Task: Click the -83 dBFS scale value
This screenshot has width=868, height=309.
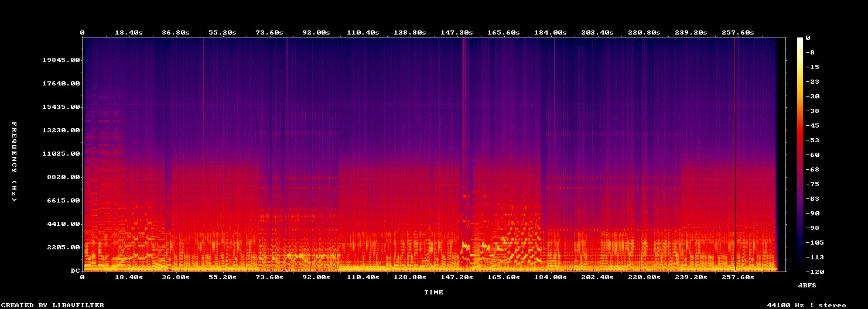Action: tap(812, 198)
